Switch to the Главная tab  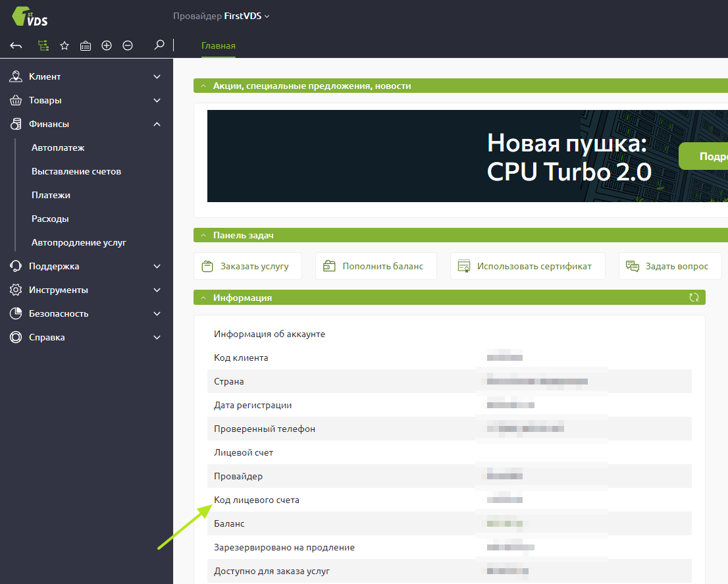pos(219,46)
